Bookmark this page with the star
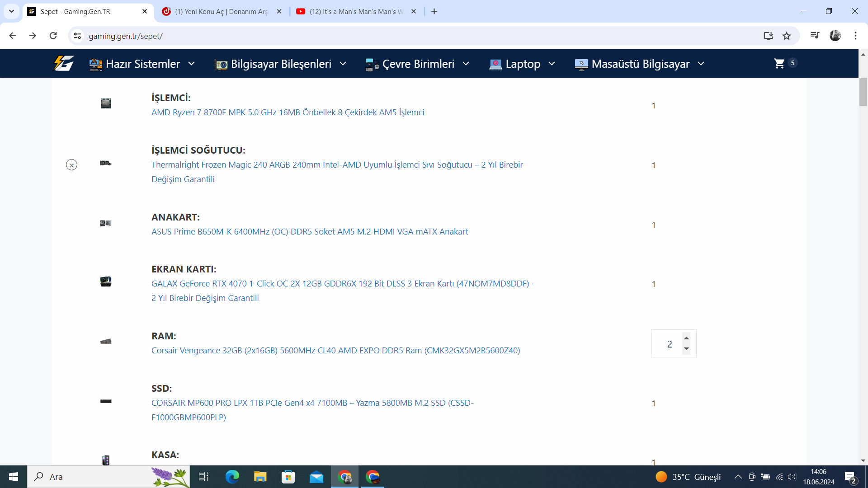 787,36
